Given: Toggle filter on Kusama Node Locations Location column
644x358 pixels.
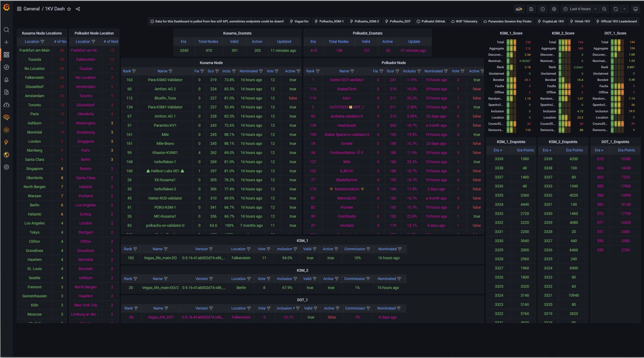Looking at the screenshot, I should (42, 42).
